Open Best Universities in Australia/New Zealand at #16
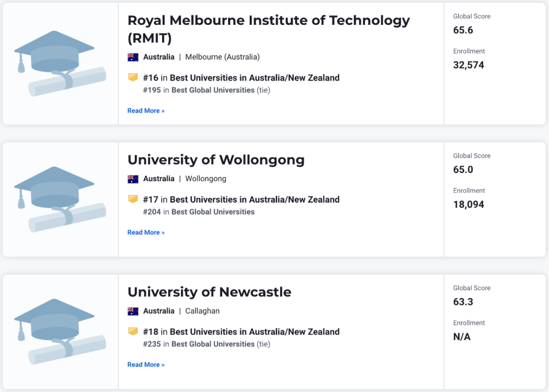Viewport: 549px width, 392px height. tap(255, 78)
